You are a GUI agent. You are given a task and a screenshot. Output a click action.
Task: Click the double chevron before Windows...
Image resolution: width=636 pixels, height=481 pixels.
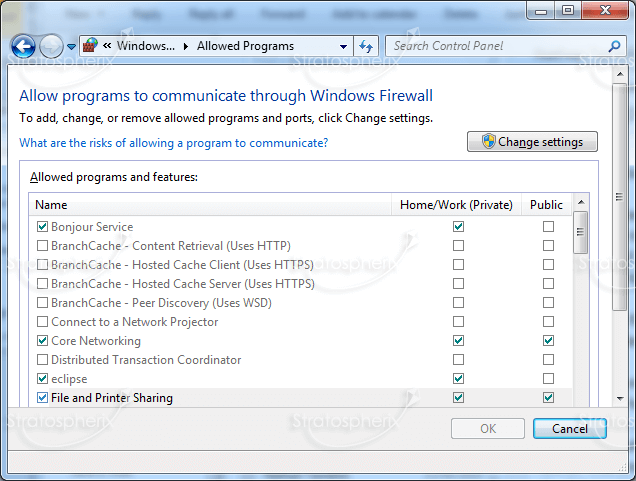click(x=107, y=46)
